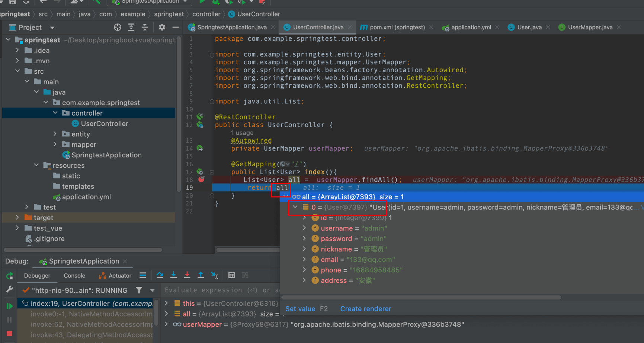Collapse the User@7397 element in popup

[x=295, y=207]
